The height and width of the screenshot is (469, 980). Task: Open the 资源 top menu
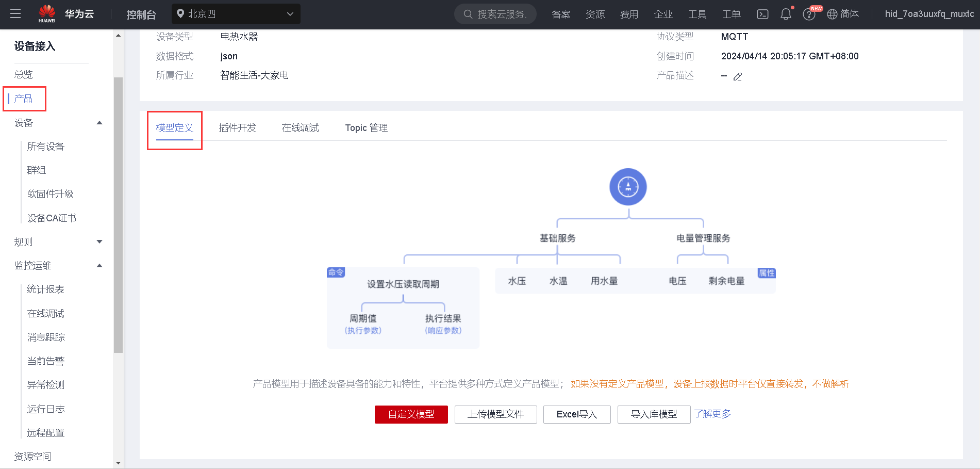coord(595,14)
